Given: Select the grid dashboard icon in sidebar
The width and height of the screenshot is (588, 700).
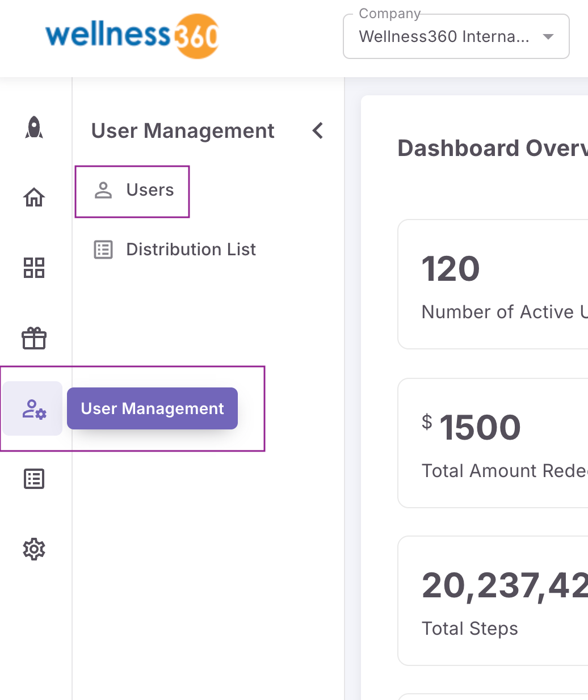Looking at the screenshot, I should 34,268.
